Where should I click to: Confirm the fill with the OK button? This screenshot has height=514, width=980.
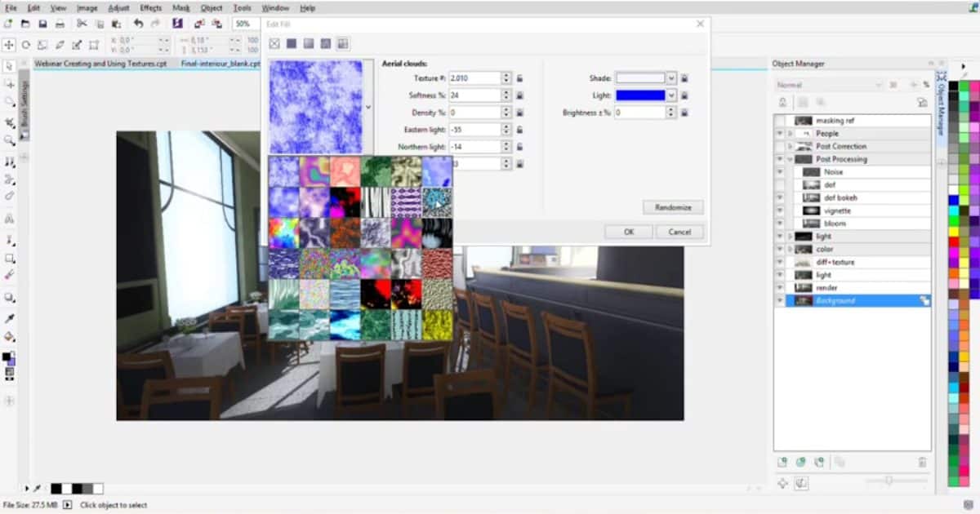(628, 232)
